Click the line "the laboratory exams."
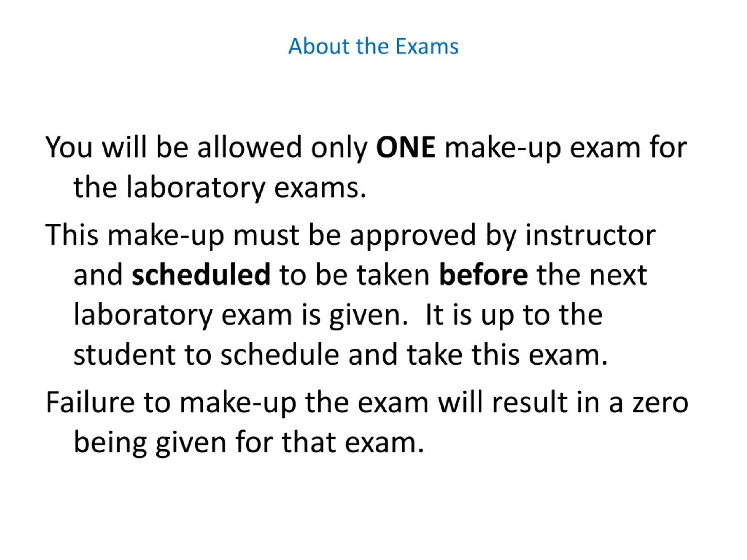 tap(220, 188)
